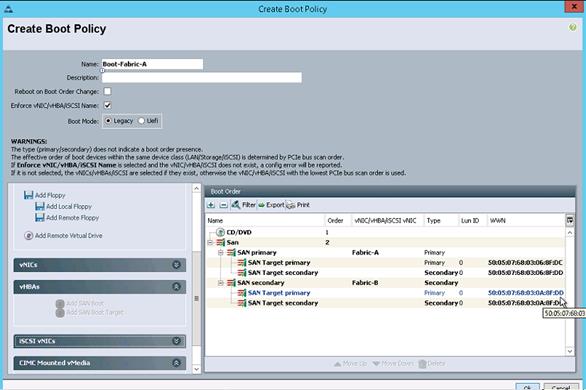Sort by the Type column header
The width and height of the screenshot is (586, 390).
[x=441, y=220]
